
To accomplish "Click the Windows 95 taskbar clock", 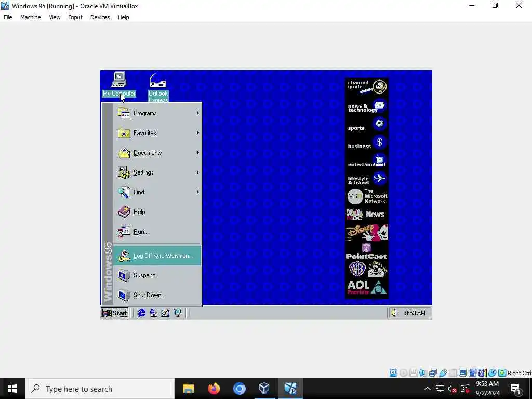I will [x=415, y=313].
